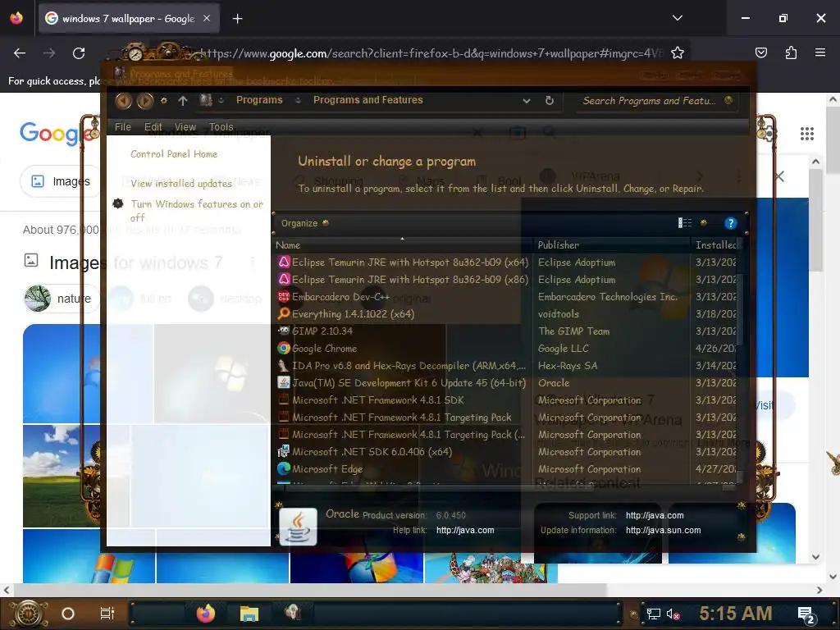Image resolution: width=840 pixels, height=630 pixels.
Task: Open the Edit menu
Action: [153, 127]
